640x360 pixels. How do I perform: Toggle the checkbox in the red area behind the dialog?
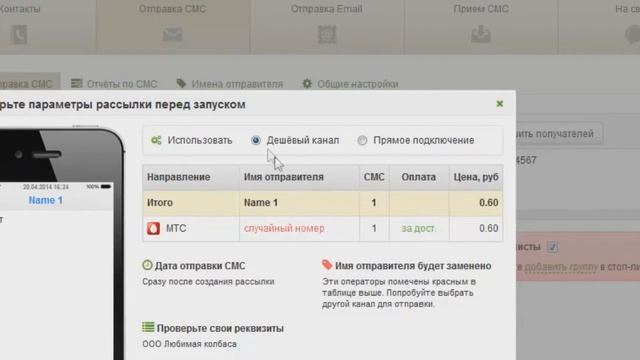pyautogui.click(x=553, y=247)
